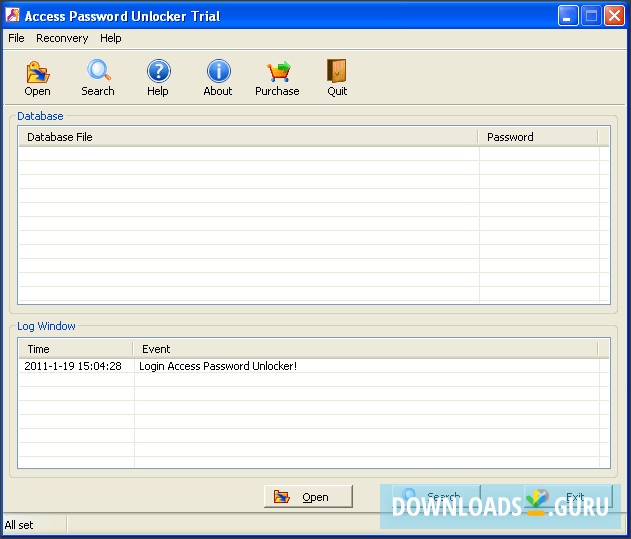The image size is (631, 539).
Task: Click the About info icon
Action: (x=219, y=71)
